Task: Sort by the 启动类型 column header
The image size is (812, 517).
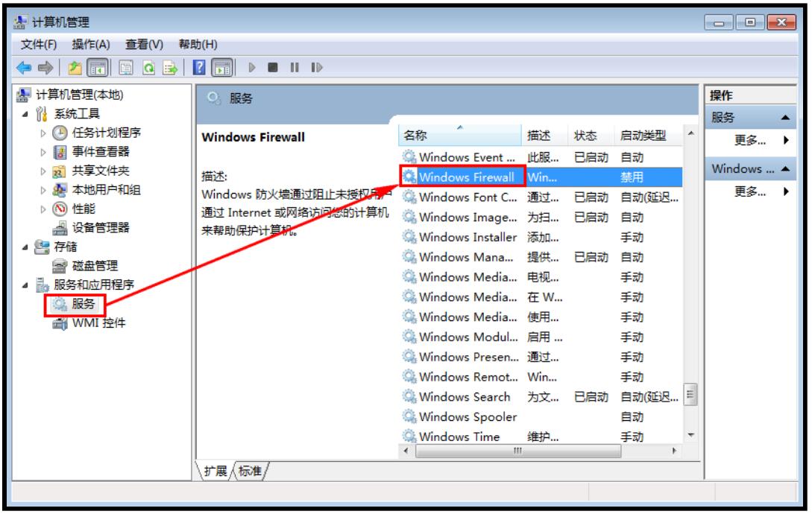Action: [649, 136]
